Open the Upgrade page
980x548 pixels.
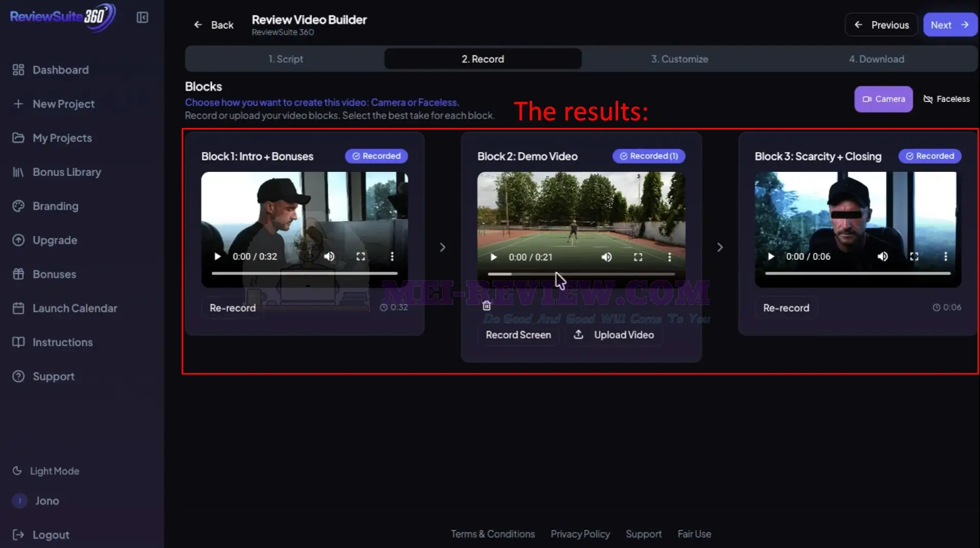tap(45, 240)
